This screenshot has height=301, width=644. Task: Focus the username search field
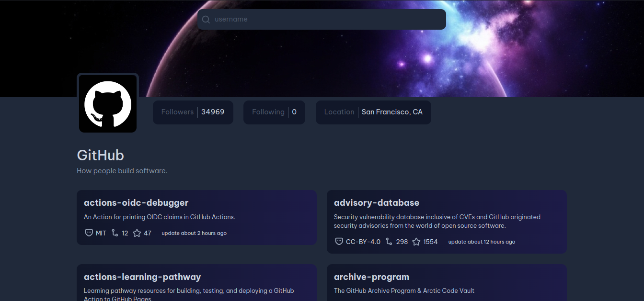point(322,19)
